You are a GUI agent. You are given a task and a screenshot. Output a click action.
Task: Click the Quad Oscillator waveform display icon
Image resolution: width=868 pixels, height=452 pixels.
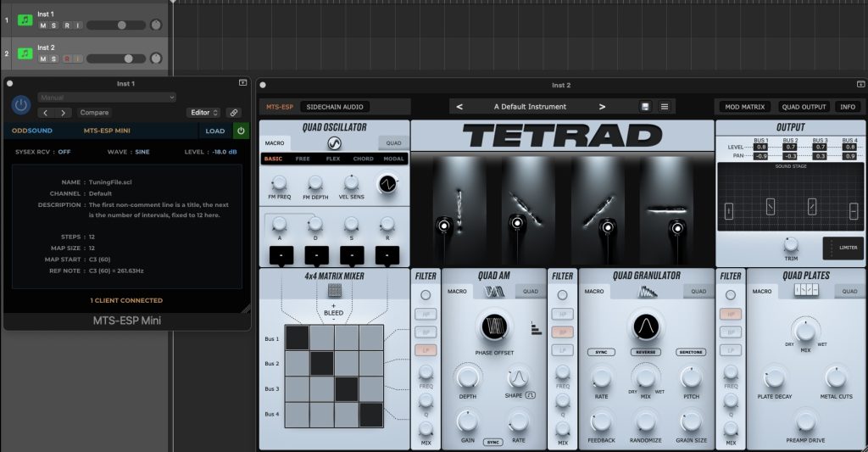tap(333, 143)
